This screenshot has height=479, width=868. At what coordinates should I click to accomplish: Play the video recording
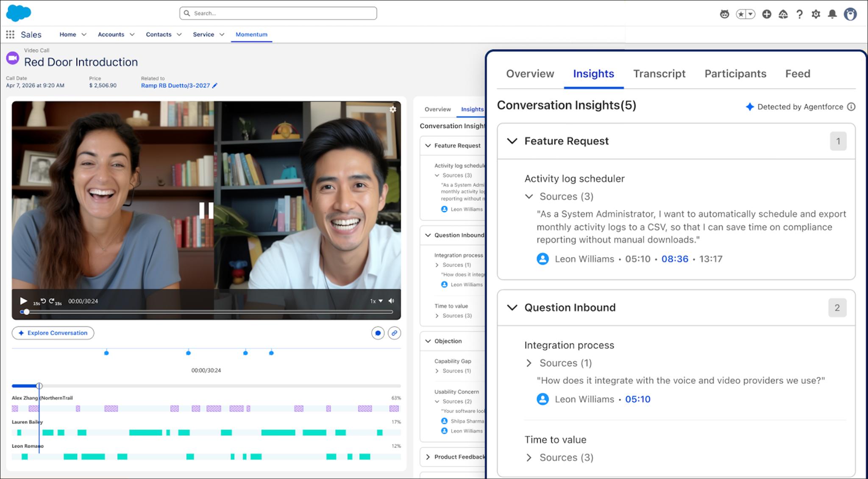click(23, 301)
